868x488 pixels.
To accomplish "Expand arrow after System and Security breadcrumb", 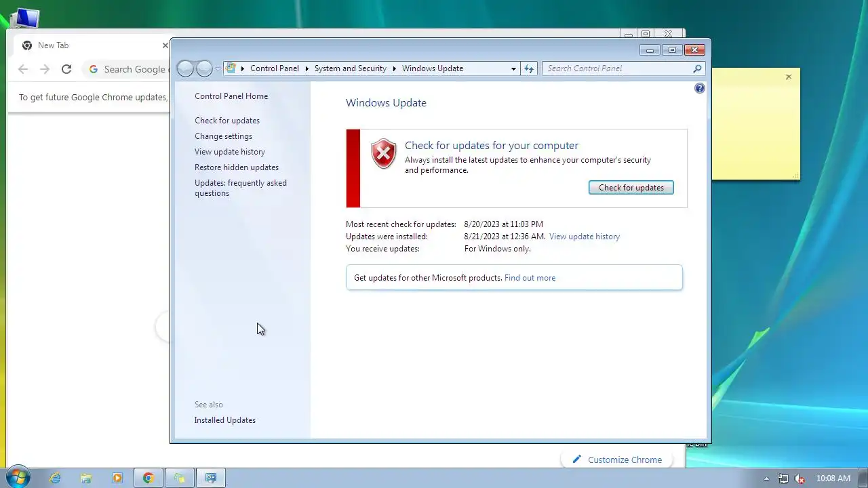I will 394,68.
